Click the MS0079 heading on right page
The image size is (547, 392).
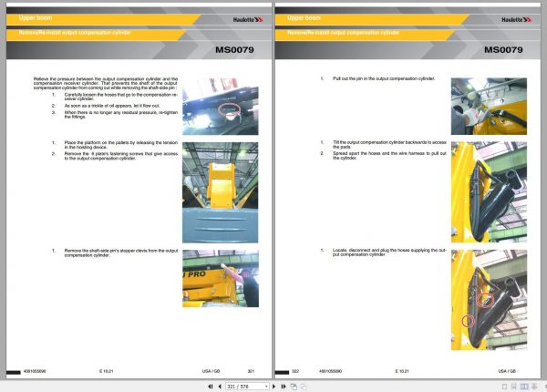[503, 50]
